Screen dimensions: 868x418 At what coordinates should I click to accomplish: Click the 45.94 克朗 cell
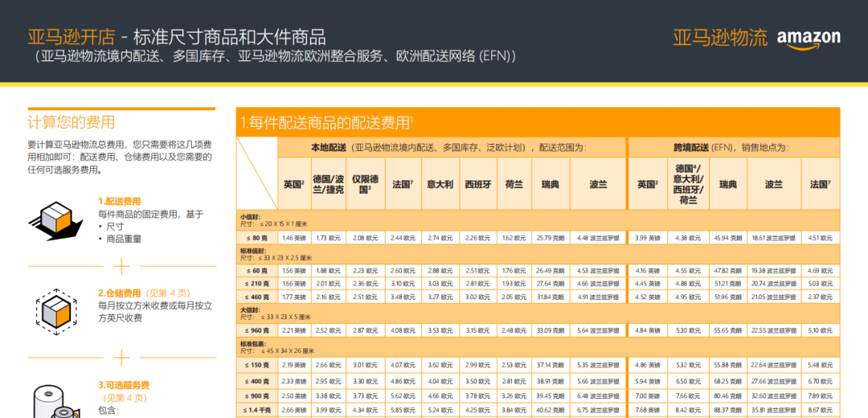point(728,238)
